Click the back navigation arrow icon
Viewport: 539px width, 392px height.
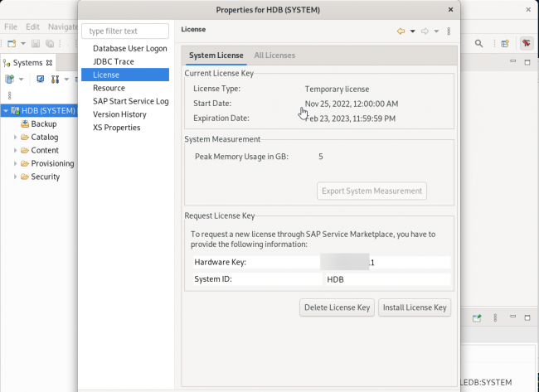[x=401, y=31]
